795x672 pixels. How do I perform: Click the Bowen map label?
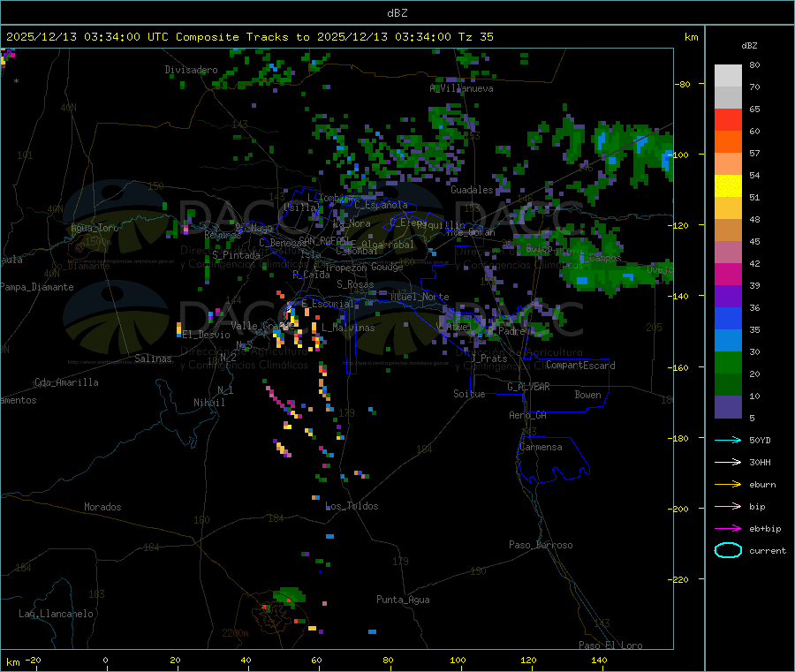pos(587,396)
